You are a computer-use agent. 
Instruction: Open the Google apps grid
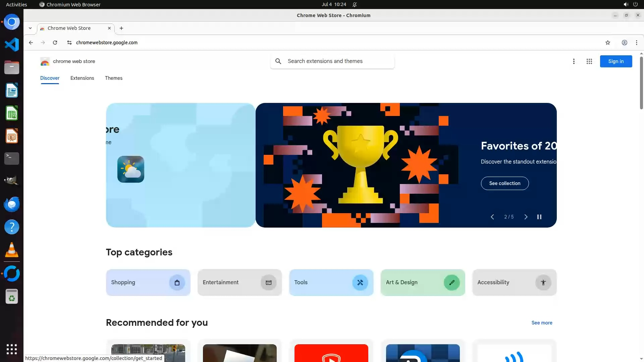(589, 61)
